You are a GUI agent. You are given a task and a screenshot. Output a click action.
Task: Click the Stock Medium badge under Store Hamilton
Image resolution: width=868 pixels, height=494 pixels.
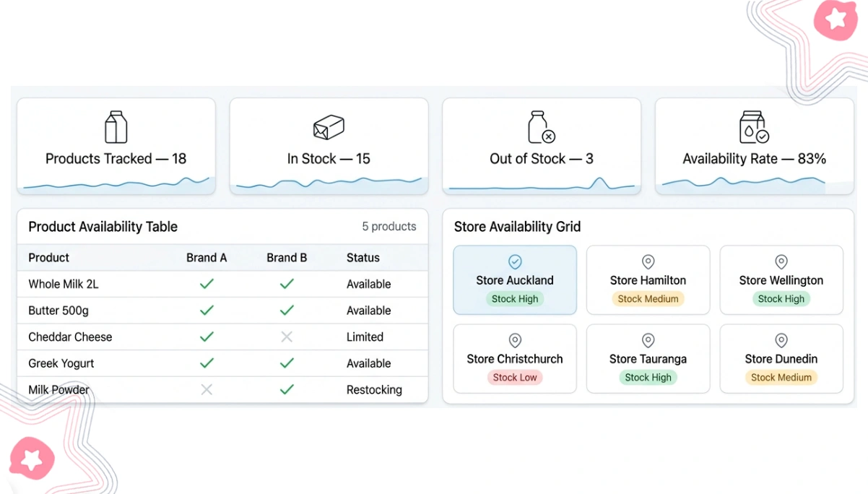(x=648, y=298)
